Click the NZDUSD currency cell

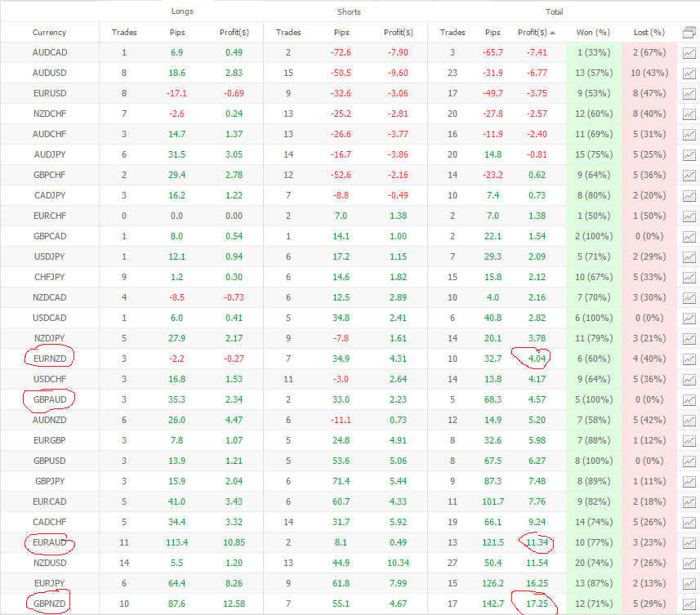coord(50,563)
